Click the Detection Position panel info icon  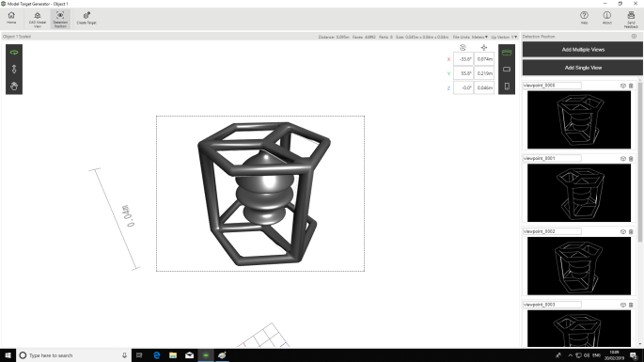coord(634,37)
